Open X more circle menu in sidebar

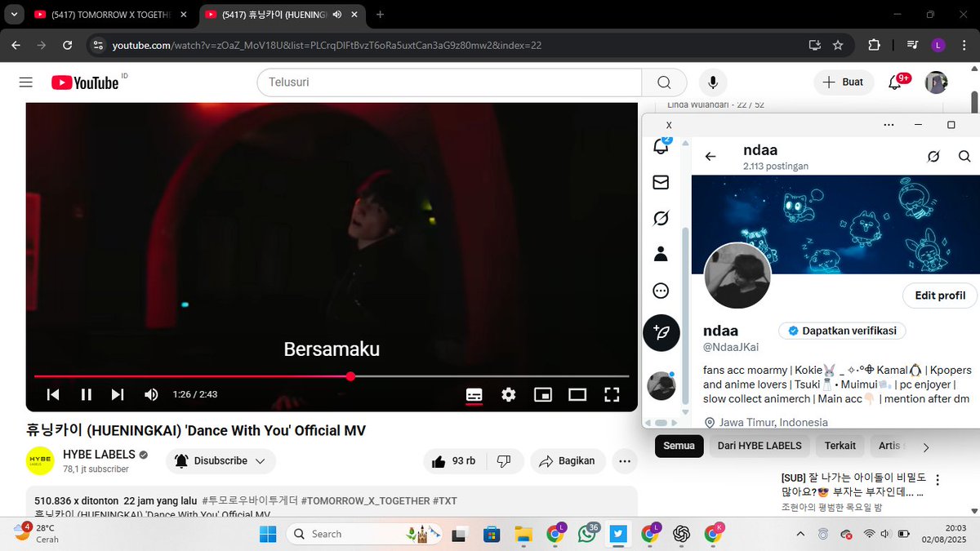click(661, 291)
